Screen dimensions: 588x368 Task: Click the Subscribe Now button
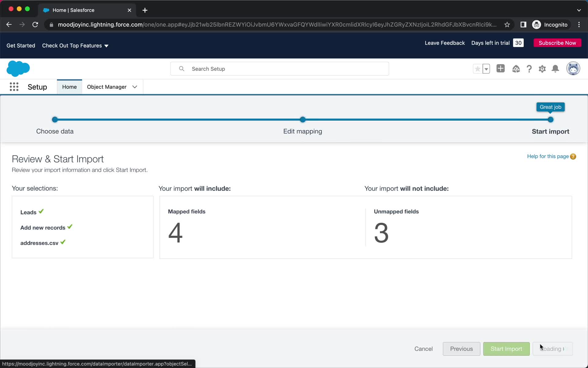[x=557, y=43]
